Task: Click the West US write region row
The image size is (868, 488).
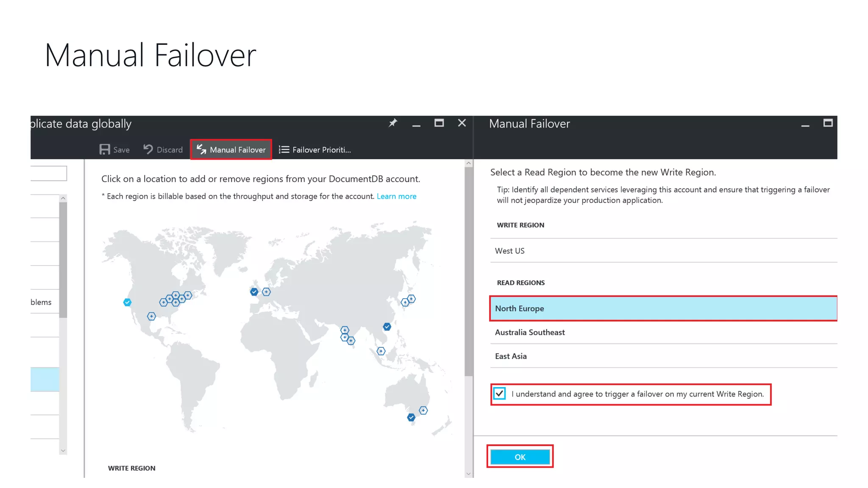Action: tap(663, 251)
